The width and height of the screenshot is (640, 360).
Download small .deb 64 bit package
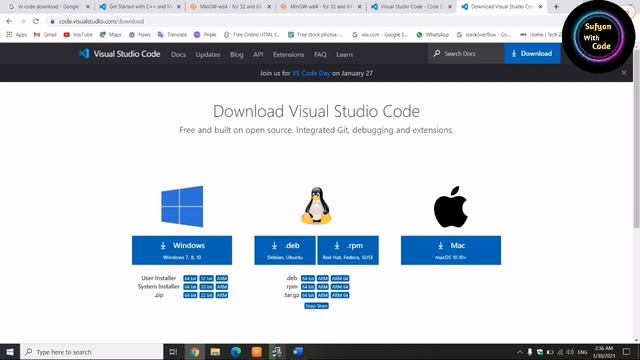[308, 278]
